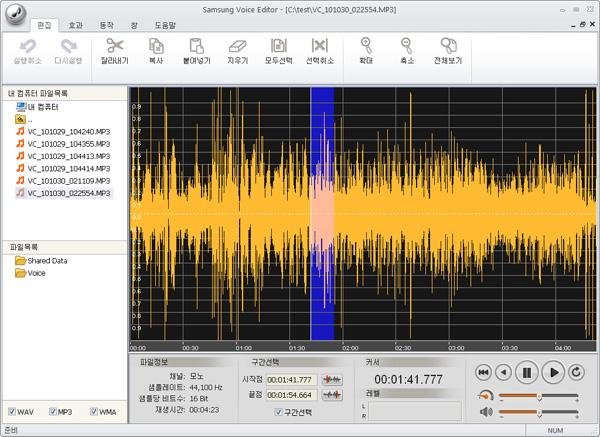Adjust the volume slider handle

click(539, 413)
